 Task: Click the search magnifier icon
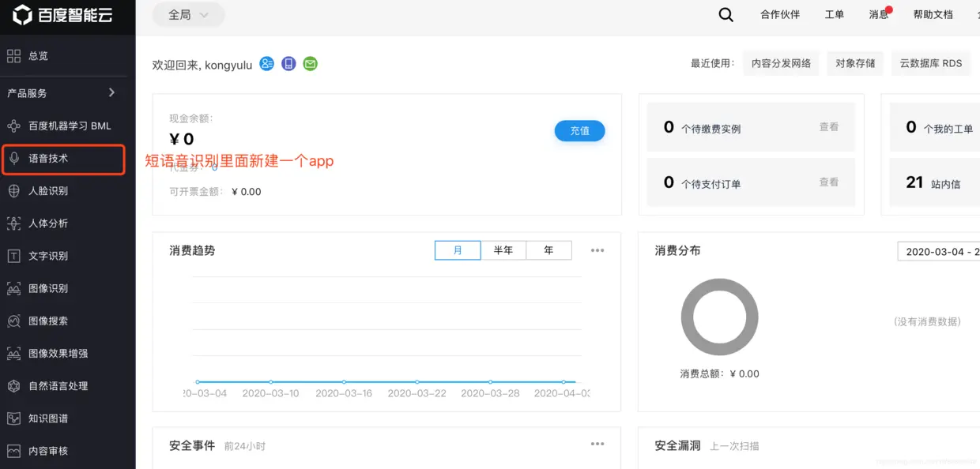[x=725, y=14]
